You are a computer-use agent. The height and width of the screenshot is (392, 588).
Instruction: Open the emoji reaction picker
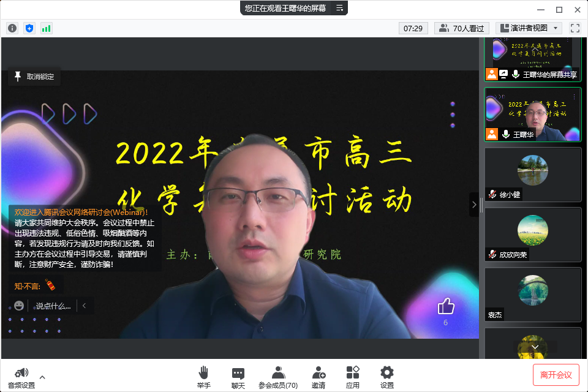point(19,306)
